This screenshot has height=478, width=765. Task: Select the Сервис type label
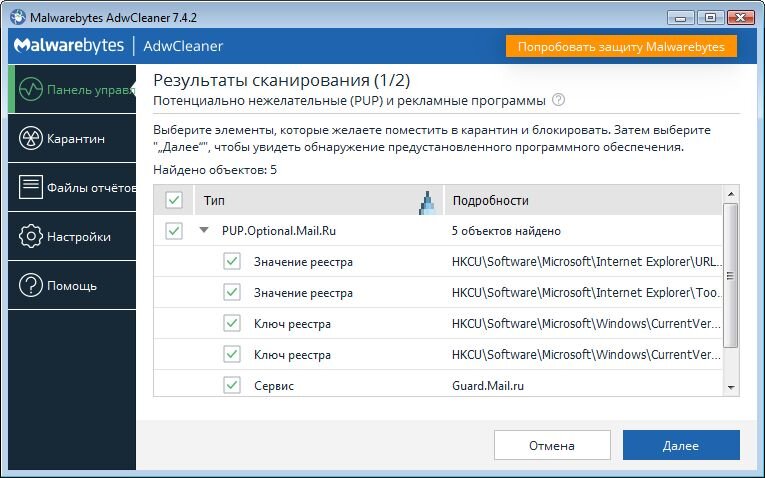tap(274, 386)
